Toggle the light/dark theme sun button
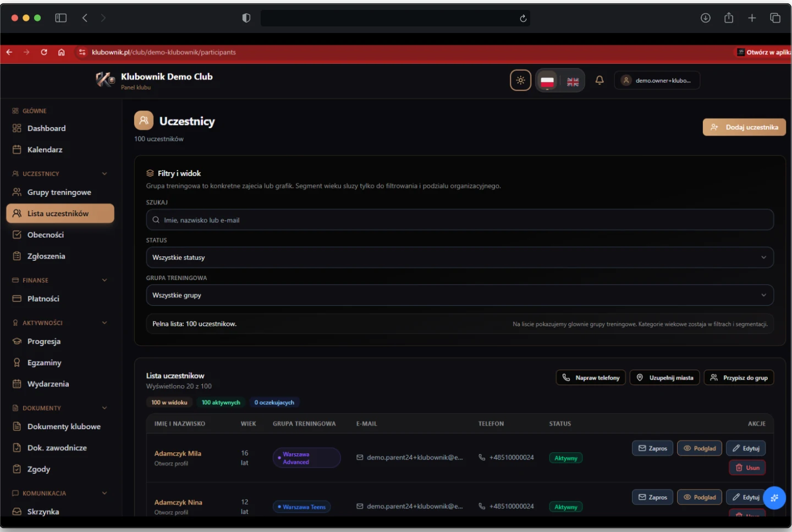792x532 pixels. pos(520,80)
